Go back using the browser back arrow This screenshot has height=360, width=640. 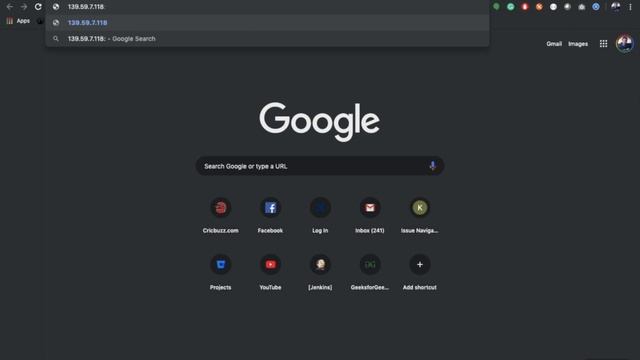coord(9,7)
